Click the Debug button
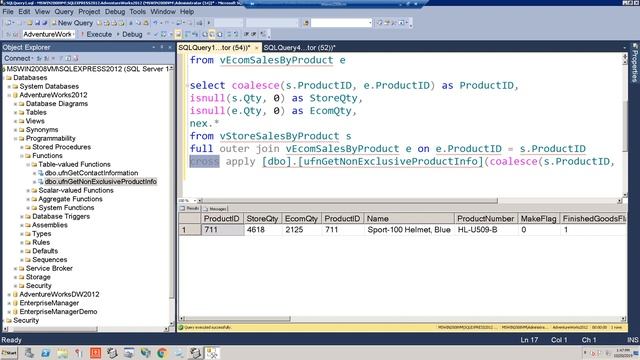Screen dimensions: 640x360 (130, 34)
